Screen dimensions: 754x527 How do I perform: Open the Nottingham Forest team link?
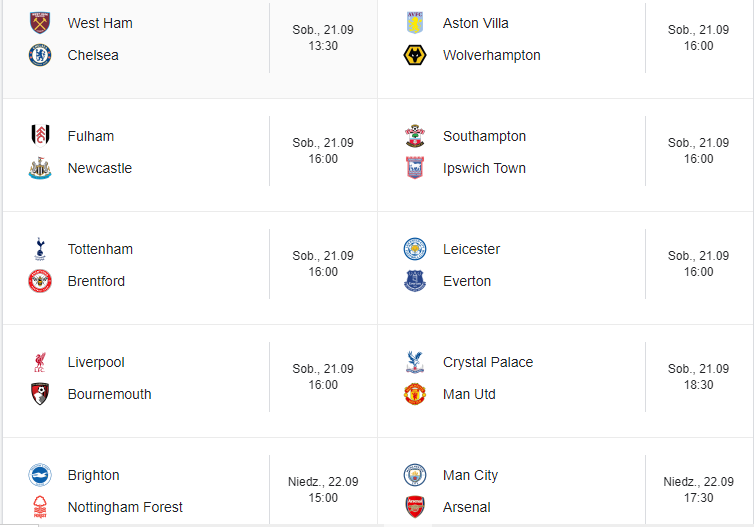pos(125,507)
